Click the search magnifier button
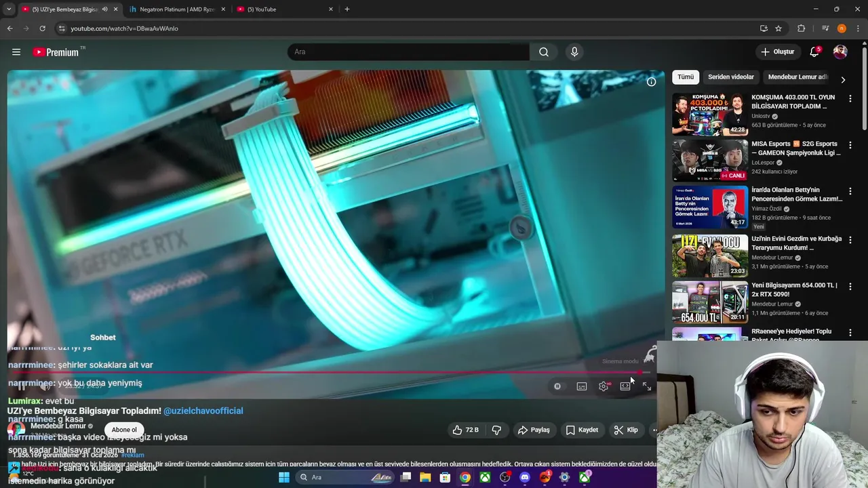 point(544,52)
